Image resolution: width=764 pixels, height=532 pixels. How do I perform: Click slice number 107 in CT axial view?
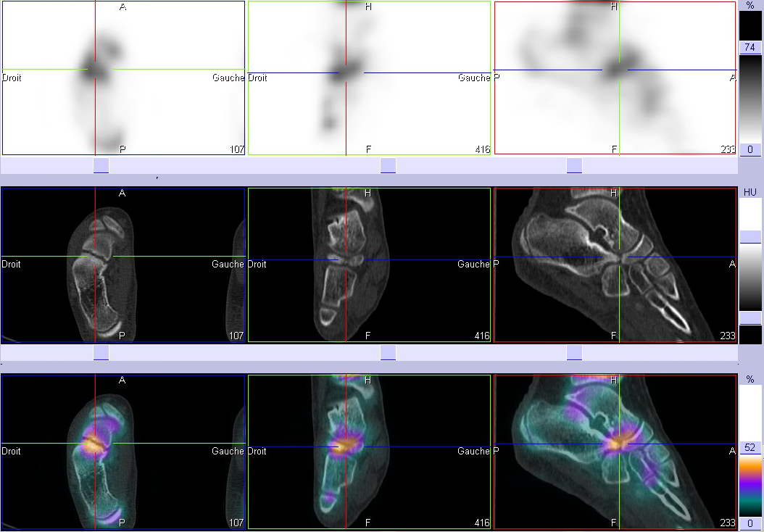click(x=237, y=336)
